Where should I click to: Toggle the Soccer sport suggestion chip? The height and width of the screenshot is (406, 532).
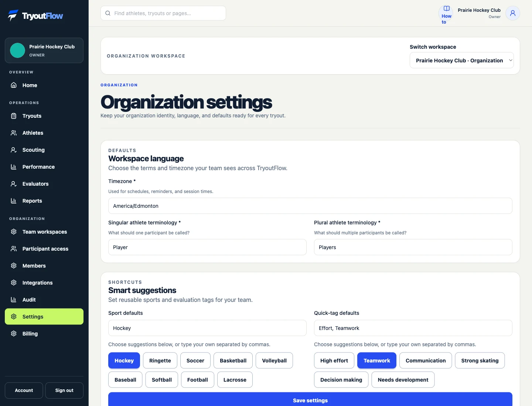tap(195, 361)
